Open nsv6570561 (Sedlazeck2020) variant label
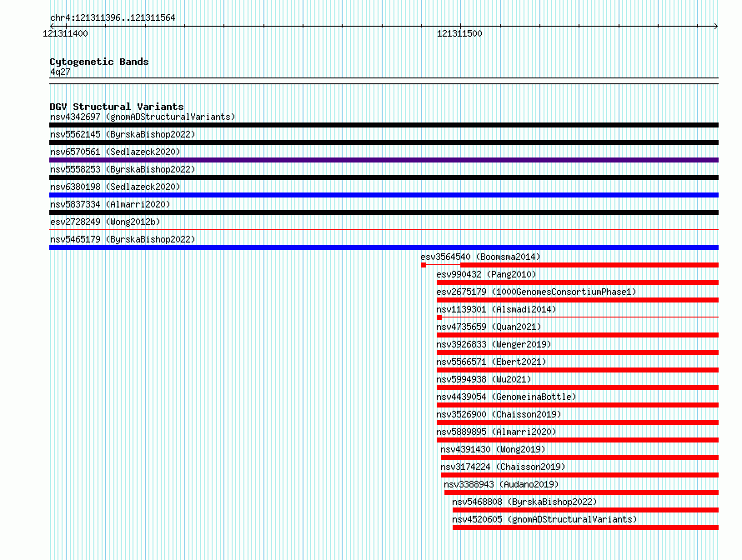Image resolution: width=742 pixels, height=560 pixels. point(115,152)
